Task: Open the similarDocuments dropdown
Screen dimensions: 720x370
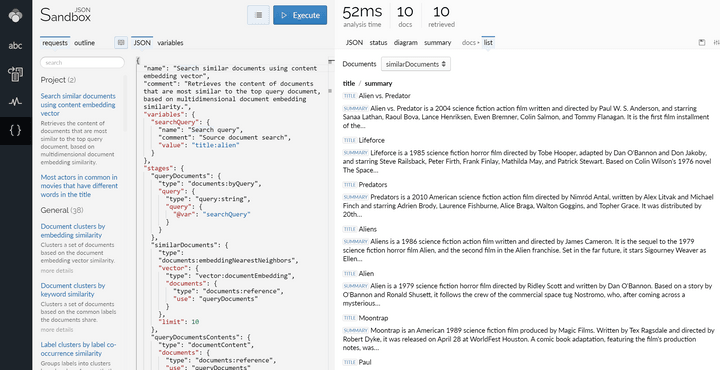Action: coord(416,64)
